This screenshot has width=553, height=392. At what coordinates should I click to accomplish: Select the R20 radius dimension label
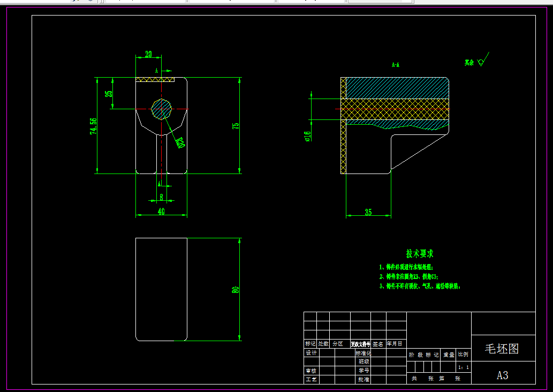coord(180,142)
